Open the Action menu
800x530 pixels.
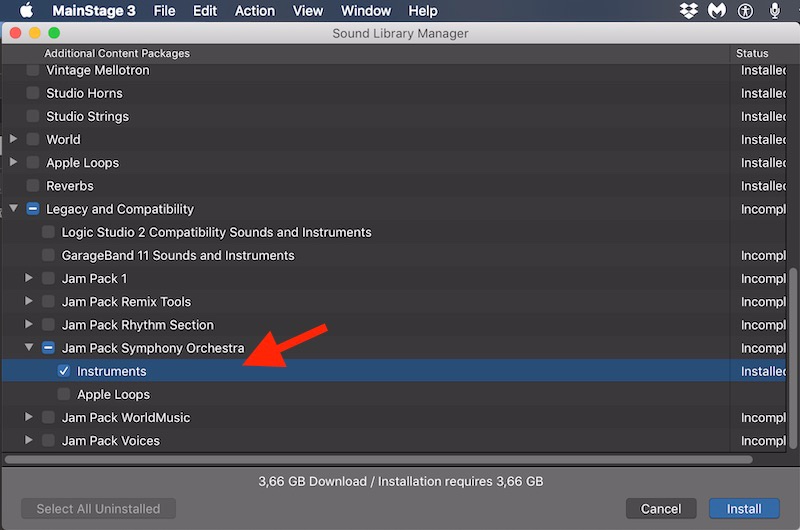(x=255, y=11)
